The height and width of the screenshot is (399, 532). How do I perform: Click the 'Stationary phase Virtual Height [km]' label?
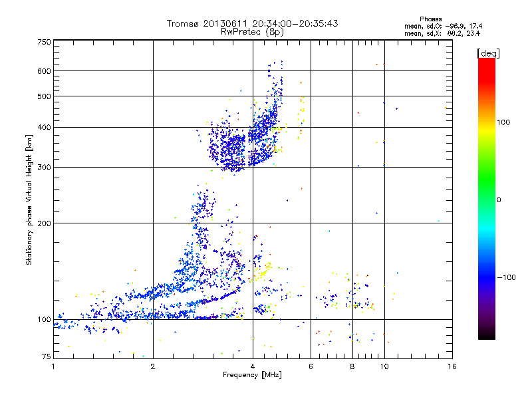coord(29,199)
